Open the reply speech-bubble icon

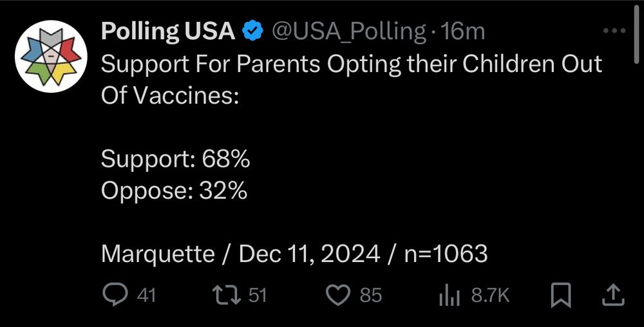[115, 295]
